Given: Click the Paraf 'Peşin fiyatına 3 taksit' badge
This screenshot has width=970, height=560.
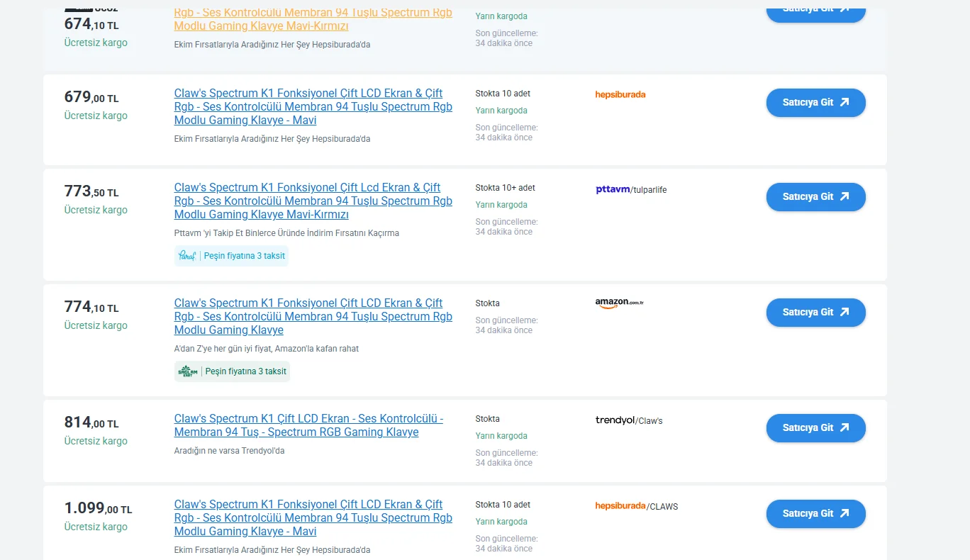Looking at the screenshot, I should (x=231, y=256).
